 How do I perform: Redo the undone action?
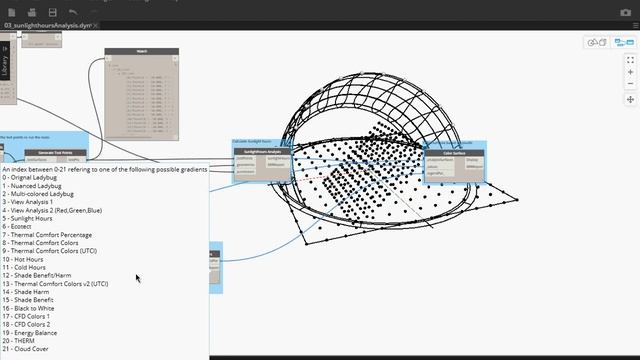coord(94,12)
